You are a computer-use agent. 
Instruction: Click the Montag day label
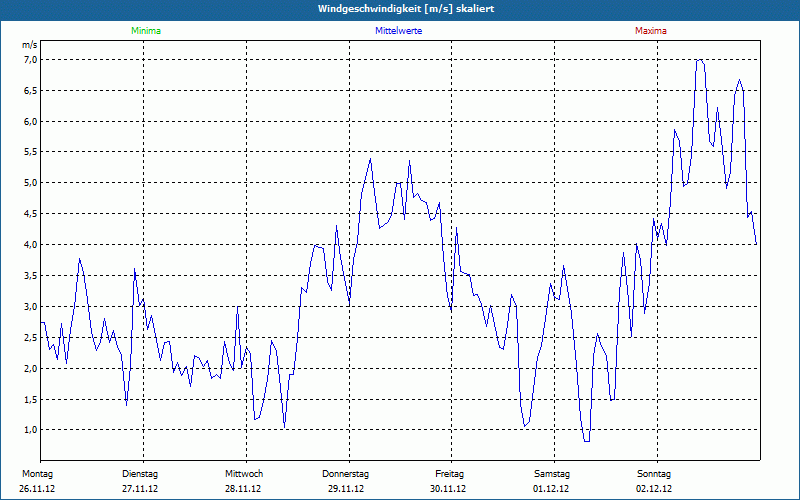37,474
